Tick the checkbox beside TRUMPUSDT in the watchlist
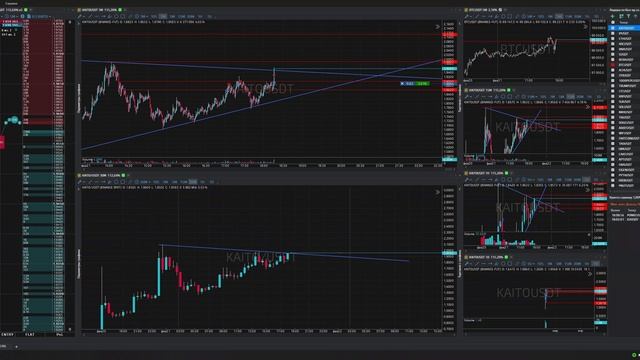The width and height of the screenshot is (640, 360). pos(613,86)
